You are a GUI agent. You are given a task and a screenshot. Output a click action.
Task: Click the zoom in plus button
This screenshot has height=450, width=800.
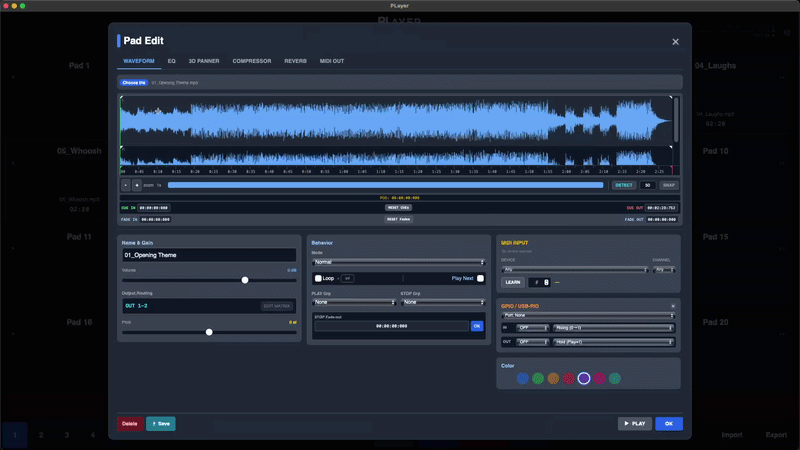[137, 185]
